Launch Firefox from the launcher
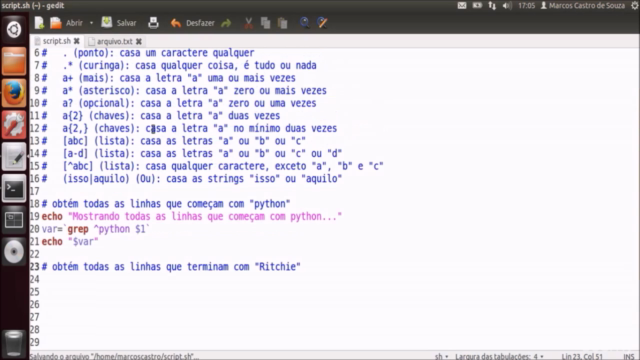 (x=14, y=93)
